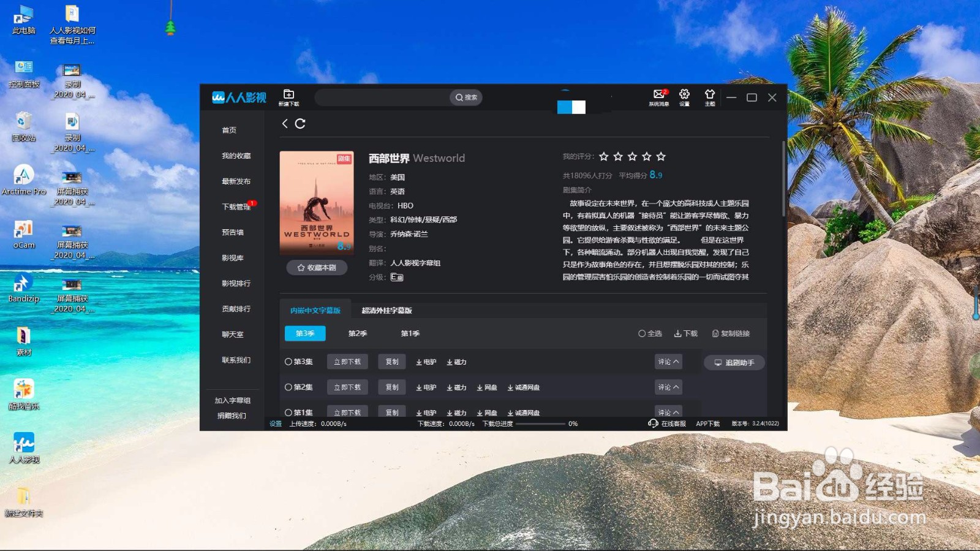Click 诚通网盘 link for 第2集

(x=524, y=387)
